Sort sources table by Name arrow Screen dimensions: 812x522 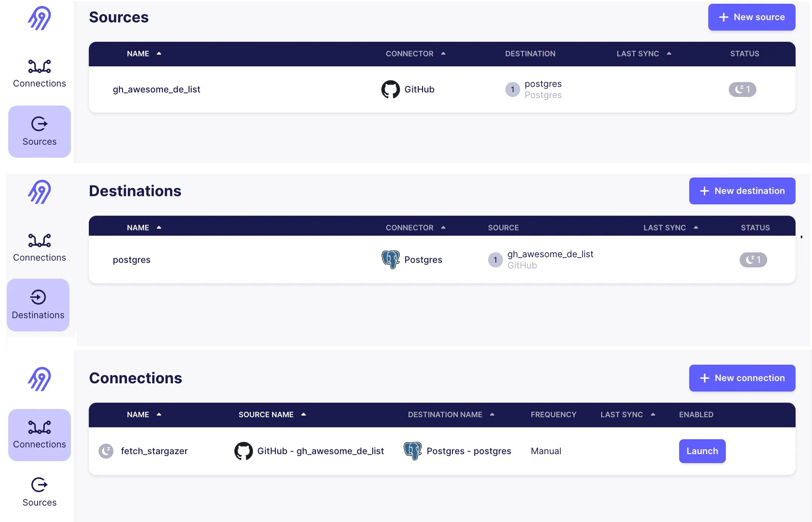(159, 54)
